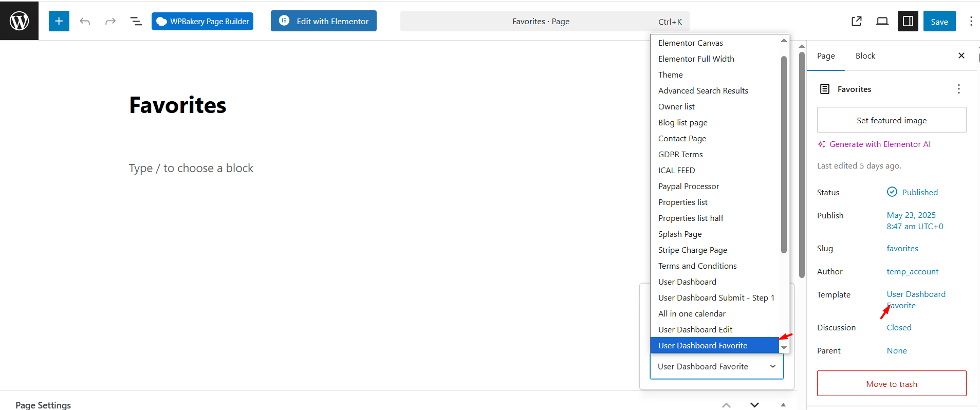Open the top-right options ellipsis menu
980x410 pixels.
pyautogui.click(x=971, y=21)
